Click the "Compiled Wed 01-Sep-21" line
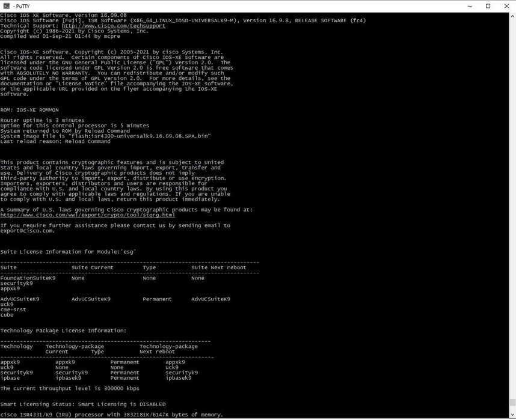The height and width of the screenshot is (420, 516). (x=60, y=36)
